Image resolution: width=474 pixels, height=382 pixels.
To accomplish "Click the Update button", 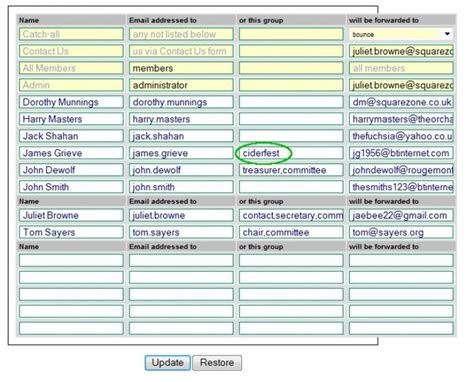I will [167, 363].
